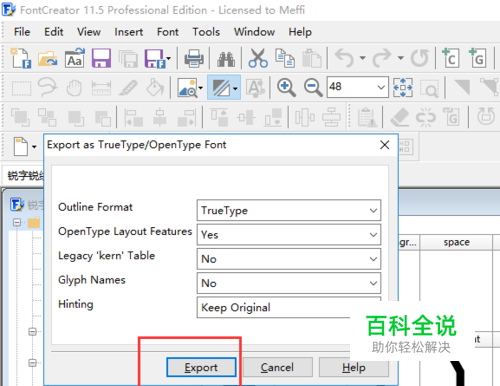Viewport: 500px width, 386px height.
Task: Click the Print toolbar icon
Action: click(194, 58)
